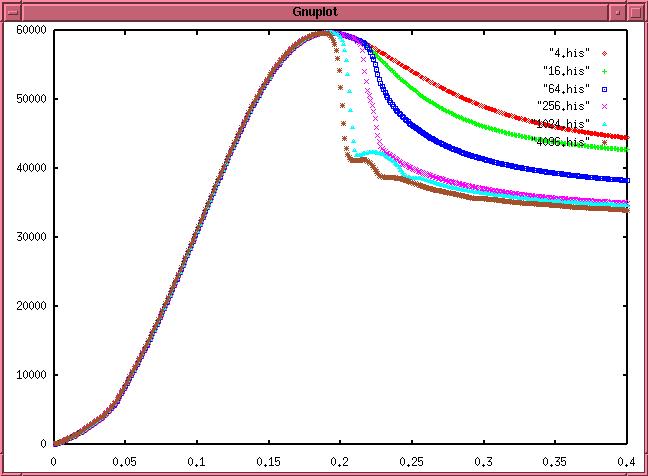Screen dimensions: 648x476
Task: Click the Gnuplot title bar text
Action: pos(324,11)
